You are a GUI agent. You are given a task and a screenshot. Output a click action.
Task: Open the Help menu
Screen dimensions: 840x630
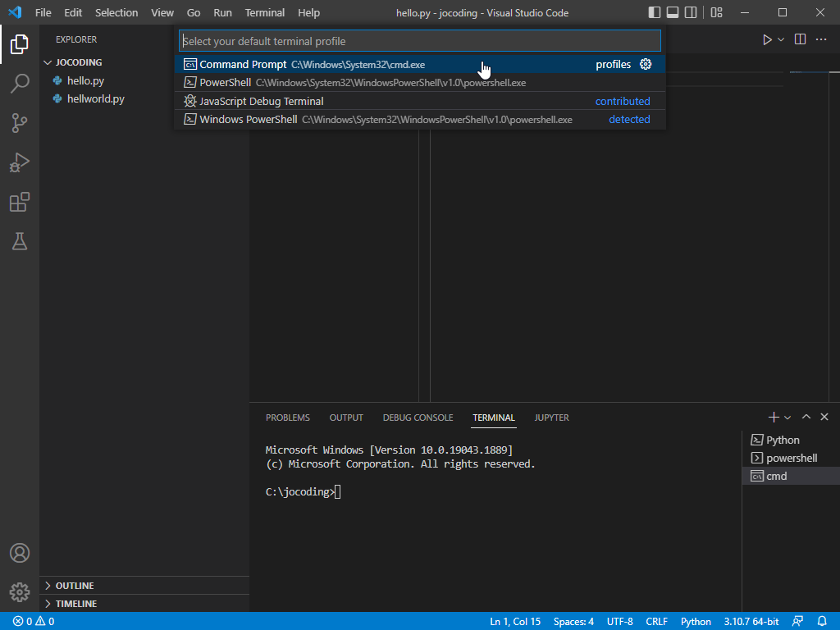pos(308,12)
